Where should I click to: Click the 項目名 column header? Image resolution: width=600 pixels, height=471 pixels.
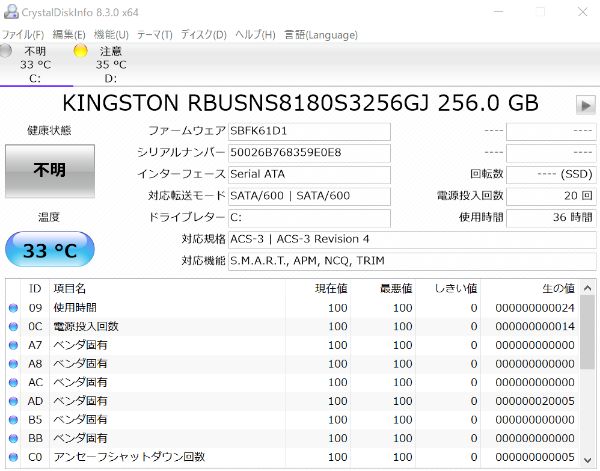pyautogui.click(x=167, y=289)
